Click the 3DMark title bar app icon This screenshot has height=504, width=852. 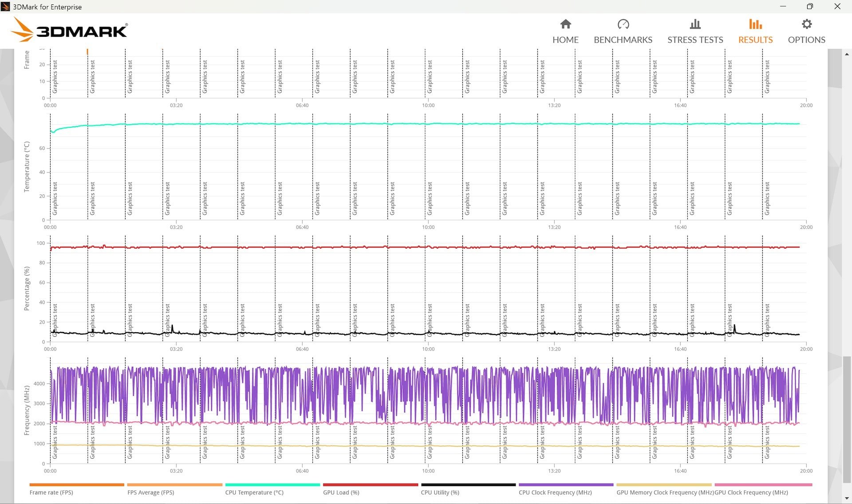pos(5,7)
